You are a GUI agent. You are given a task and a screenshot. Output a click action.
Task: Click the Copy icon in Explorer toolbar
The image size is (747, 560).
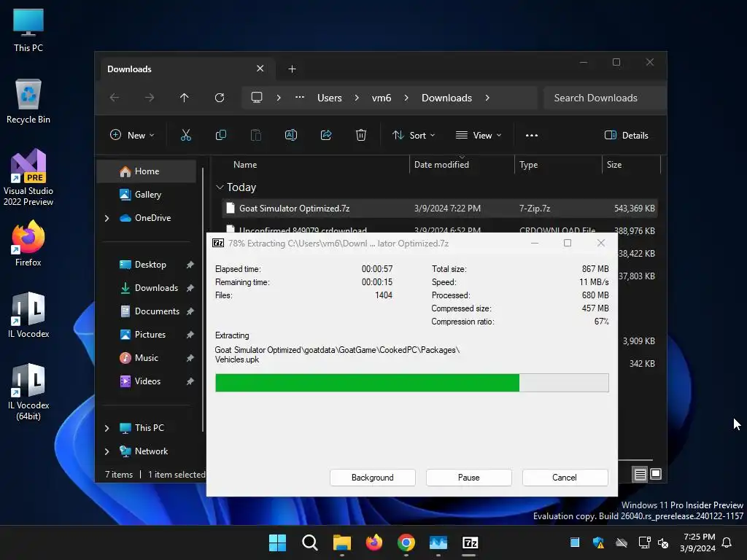pos(220,135)
